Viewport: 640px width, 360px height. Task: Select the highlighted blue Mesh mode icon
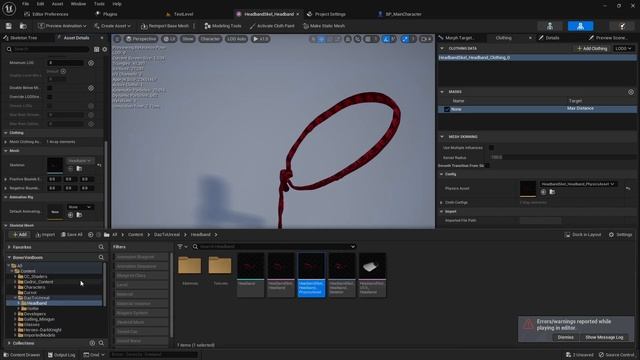point(580,26)
